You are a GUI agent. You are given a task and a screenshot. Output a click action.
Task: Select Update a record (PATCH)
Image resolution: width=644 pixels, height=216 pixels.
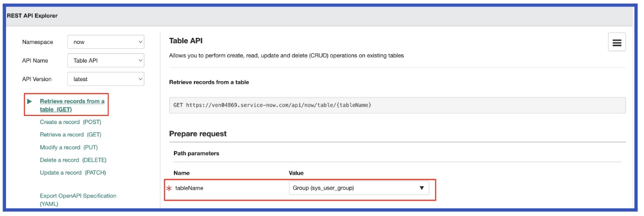click(x=73, y=173)
